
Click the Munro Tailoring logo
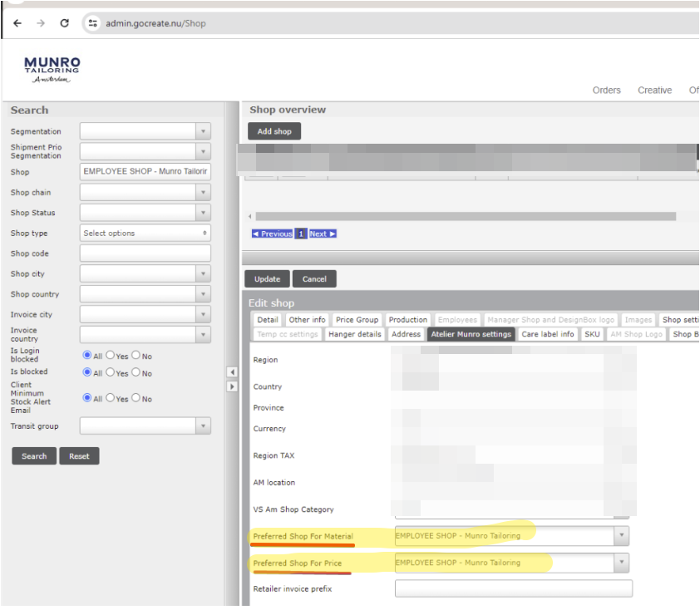pos(52,69)
